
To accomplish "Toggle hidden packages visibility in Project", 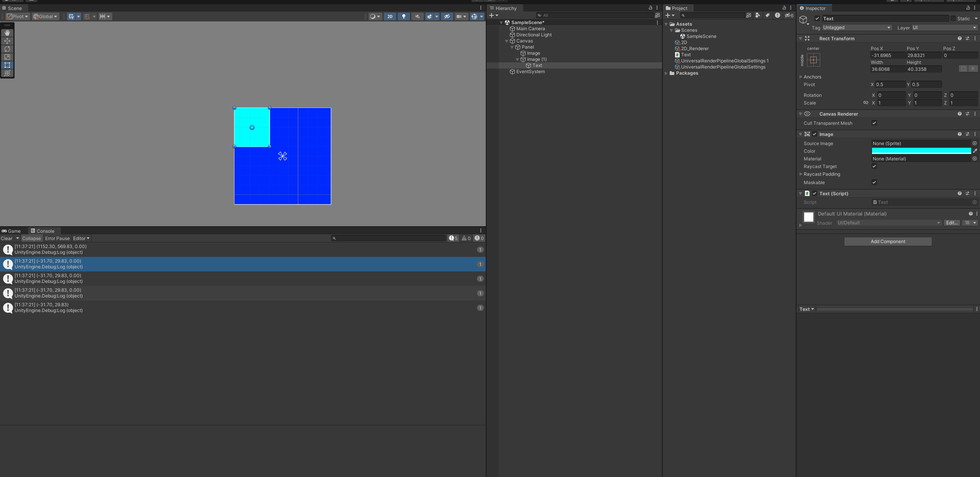I will [x=789, y=15].
